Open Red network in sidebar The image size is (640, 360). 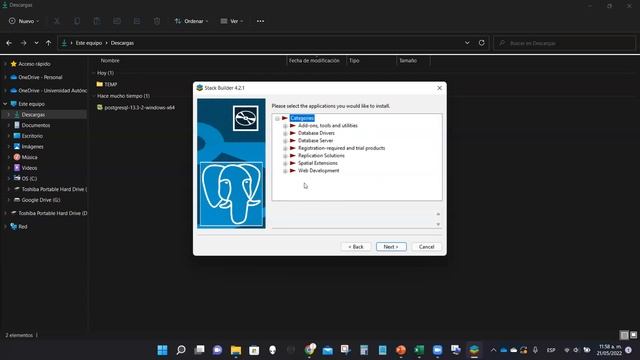(22, 227)
